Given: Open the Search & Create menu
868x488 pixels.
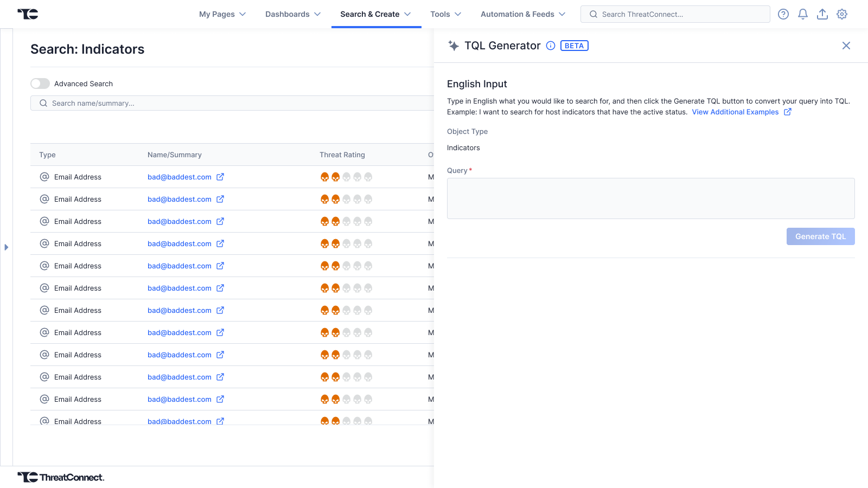Looking at the screenshot, I should point(375,14).
